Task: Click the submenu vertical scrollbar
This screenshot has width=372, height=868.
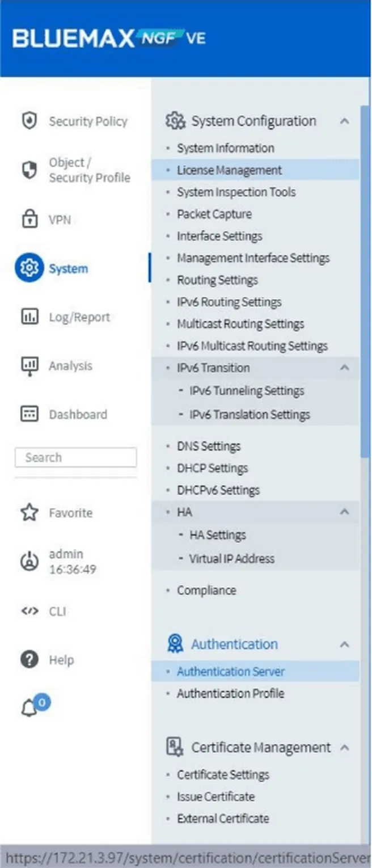Action: click(365, 281)
